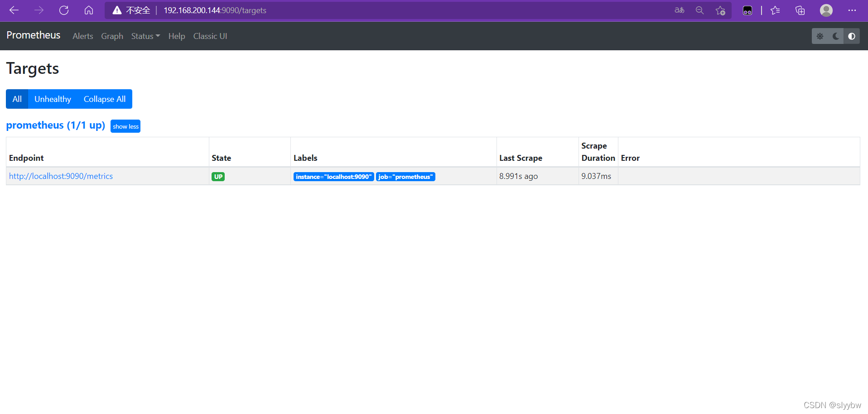Click the browser forward arrow
This screenshot has width=868, height=414.
[x=39, y=10]
